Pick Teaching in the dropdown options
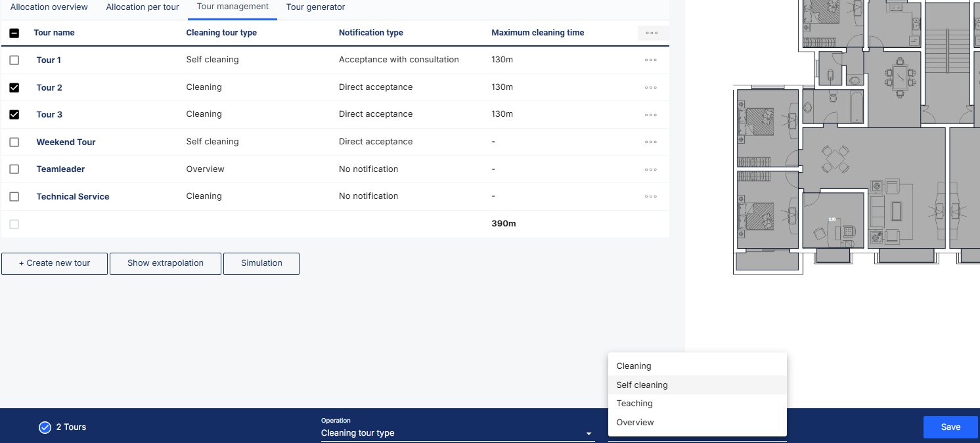Viewport: 980px width, 443px height. tap(635, 404)
